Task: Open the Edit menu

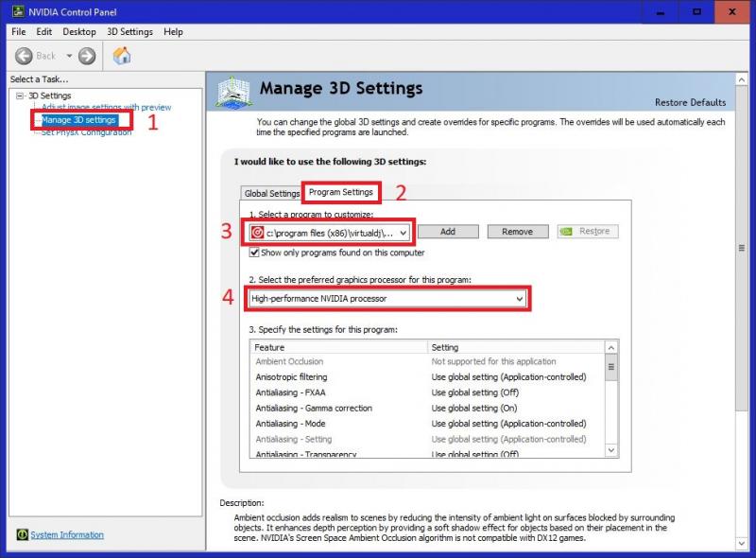Action: (x=43, y=32)
